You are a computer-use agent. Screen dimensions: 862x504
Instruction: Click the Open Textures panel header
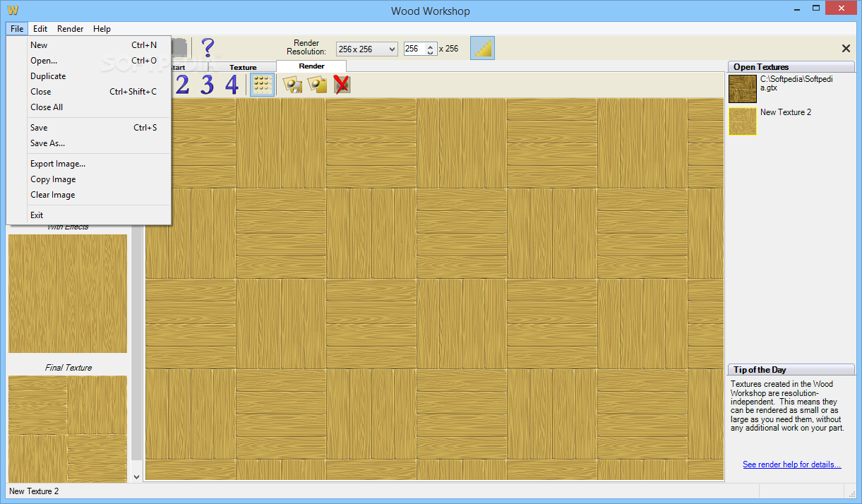[x=791, y=67]
